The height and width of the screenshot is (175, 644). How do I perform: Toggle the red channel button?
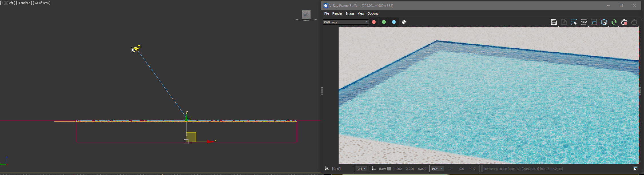coord(374,22)
